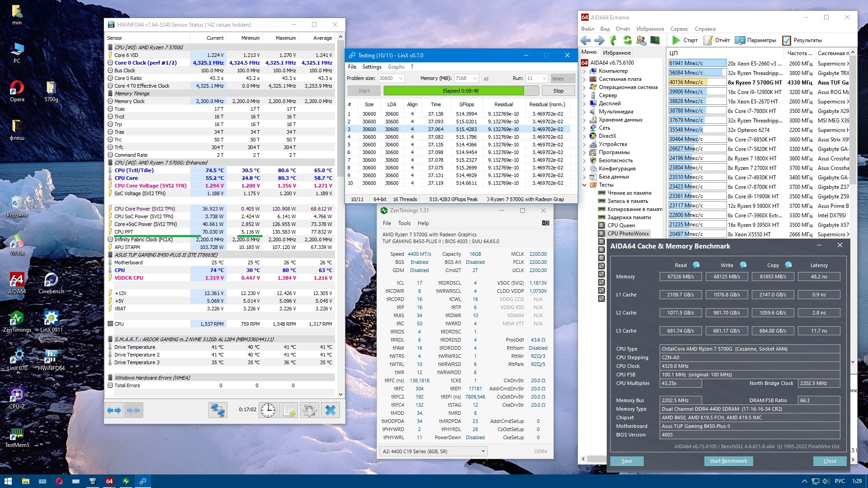Click Opera icon in the taskbar
This screenshot has height=488, width=868.
[59, 481]
